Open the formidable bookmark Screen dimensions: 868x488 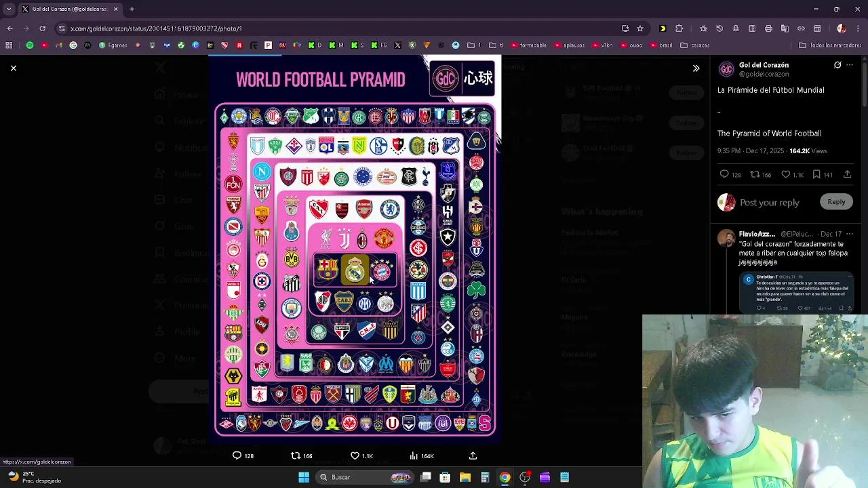[528, 45]
